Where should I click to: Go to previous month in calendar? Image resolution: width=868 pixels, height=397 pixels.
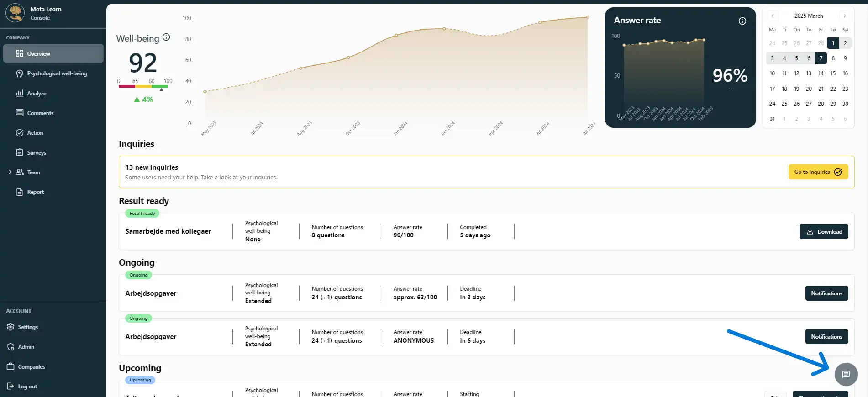click(772, 16)
